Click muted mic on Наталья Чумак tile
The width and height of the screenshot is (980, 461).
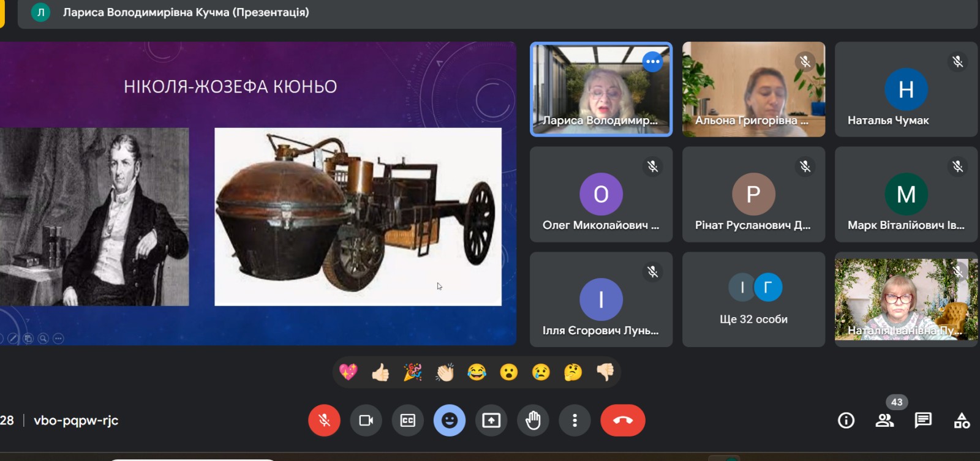[x=957, y=61]
